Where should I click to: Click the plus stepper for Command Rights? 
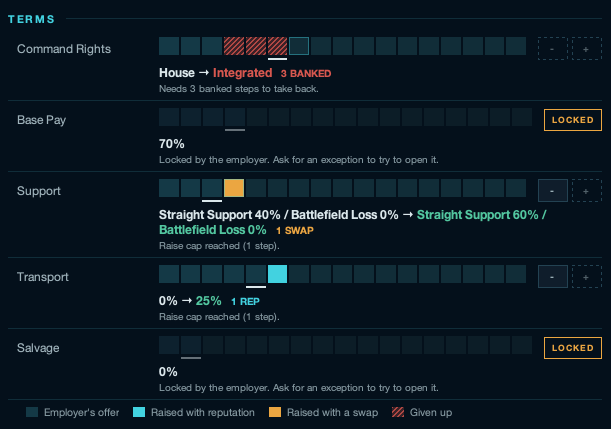pyautogui.click(x=586, y=49)
